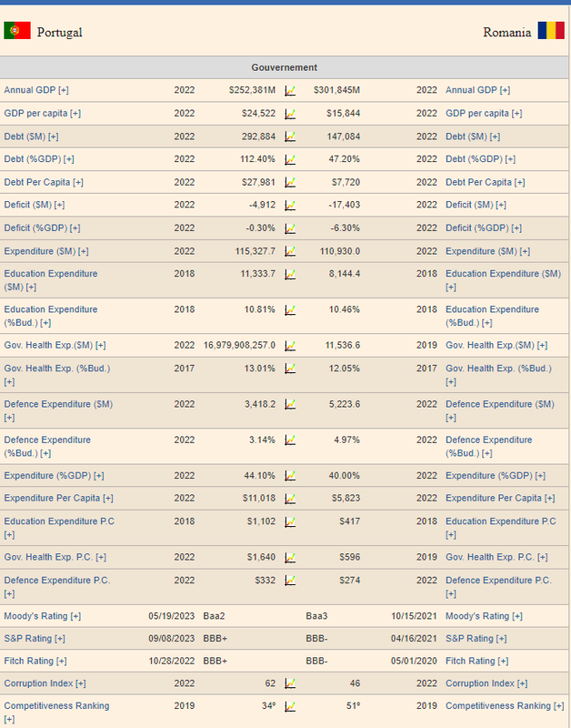Screen dimensions: 571x728
Task: Open Romania's Competitiveness Ranking [+] link
Action: point(505,706)
